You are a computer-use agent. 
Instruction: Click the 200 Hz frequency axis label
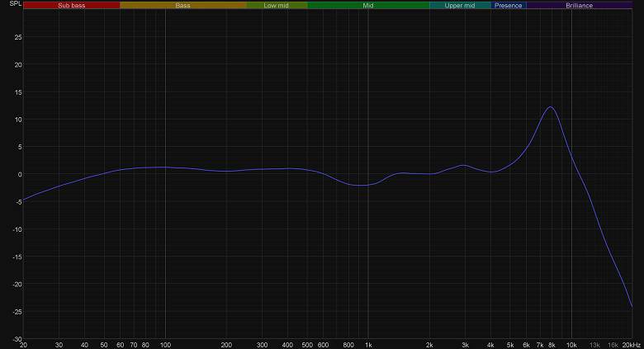pyautogui.click(x=226, y=346)
